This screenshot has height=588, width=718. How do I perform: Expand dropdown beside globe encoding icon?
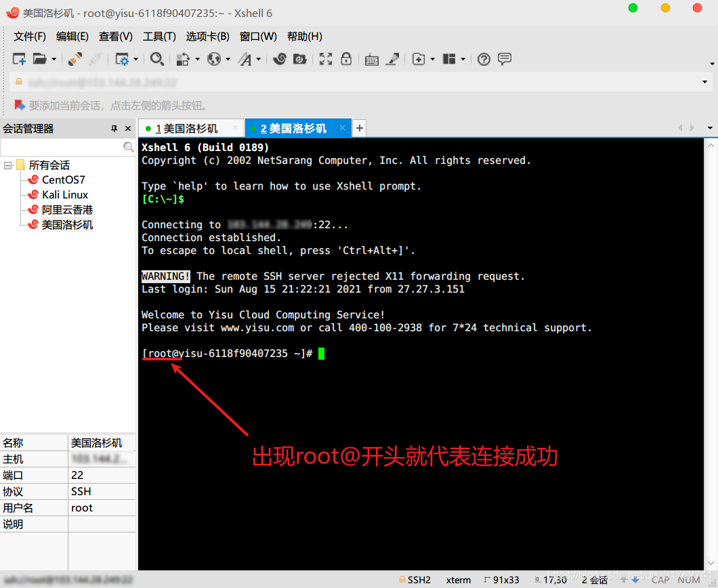228,59
